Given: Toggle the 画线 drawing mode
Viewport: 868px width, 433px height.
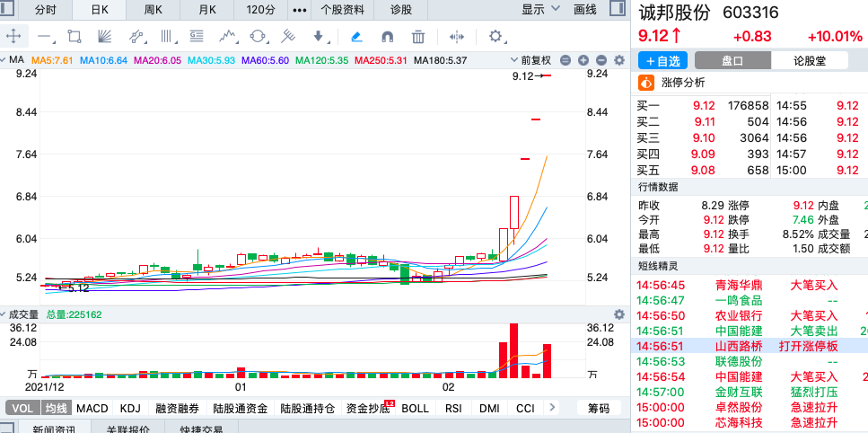Looking at the screenshot, I should click(585, 9).
